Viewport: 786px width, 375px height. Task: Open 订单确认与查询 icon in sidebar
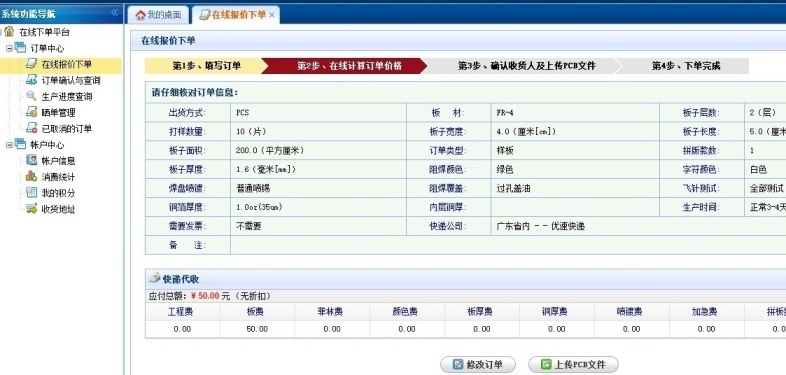pyautogui.click(x=32, y=80)
